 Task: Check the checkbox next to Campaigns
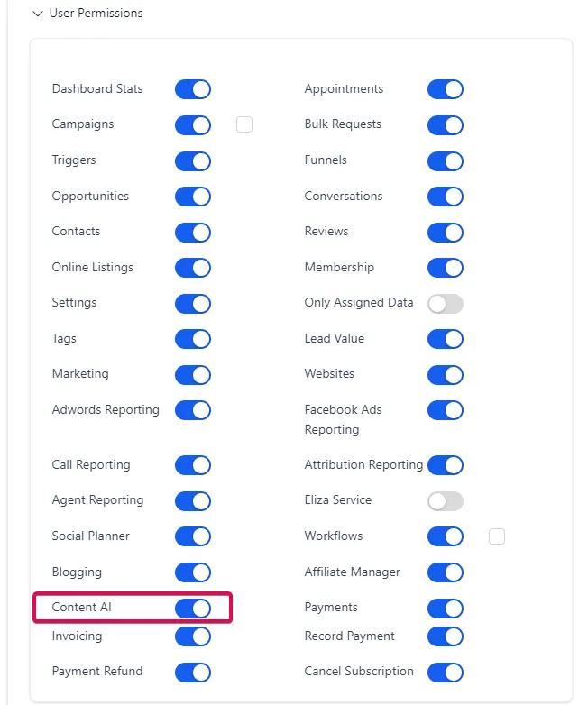(244, 124)
